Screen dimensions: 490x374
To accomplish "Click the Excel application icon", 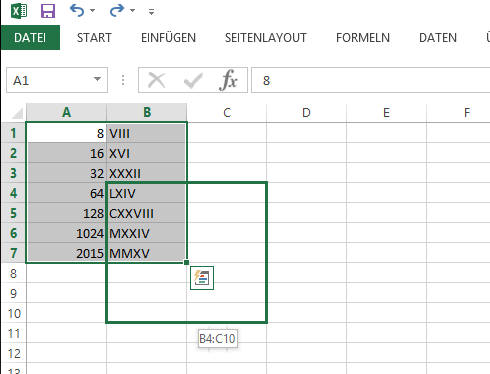I will 19,11.
